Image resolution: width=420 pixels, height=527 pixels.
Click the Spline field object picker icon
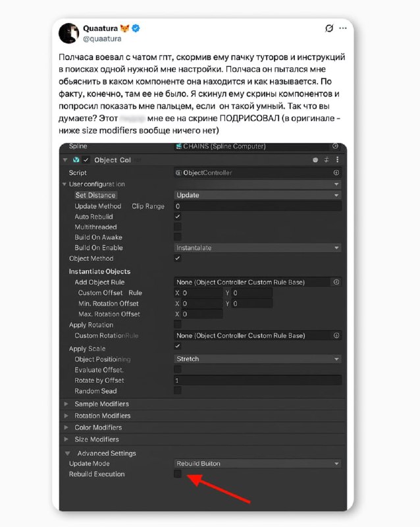click(336, 146)
